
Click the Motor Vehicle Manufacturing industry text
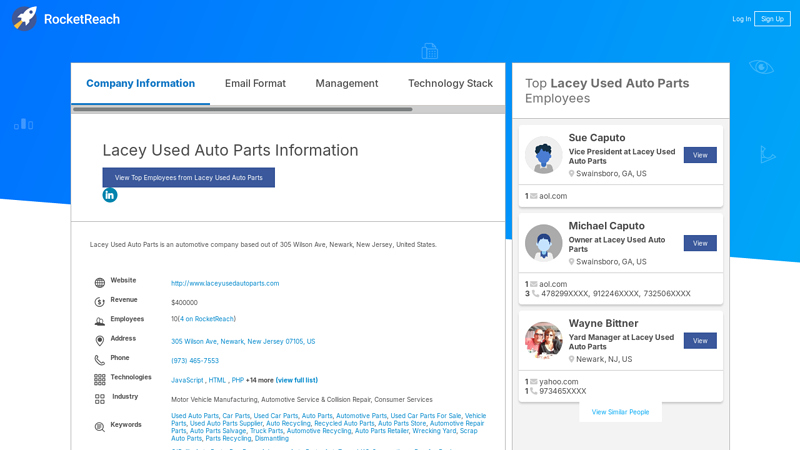214,399
